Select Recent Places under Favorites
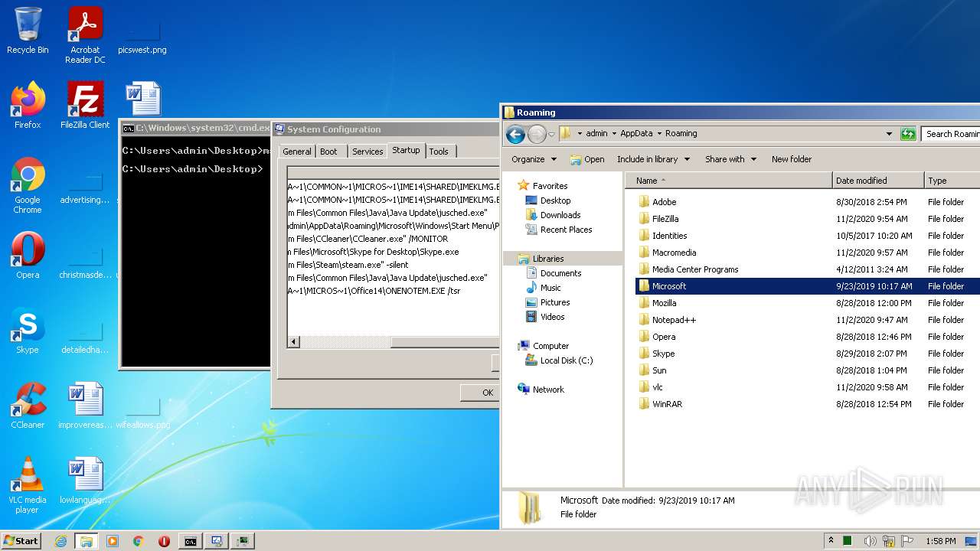Image resolution: width=980 pixels, height=551 pixels. (566, 230)
